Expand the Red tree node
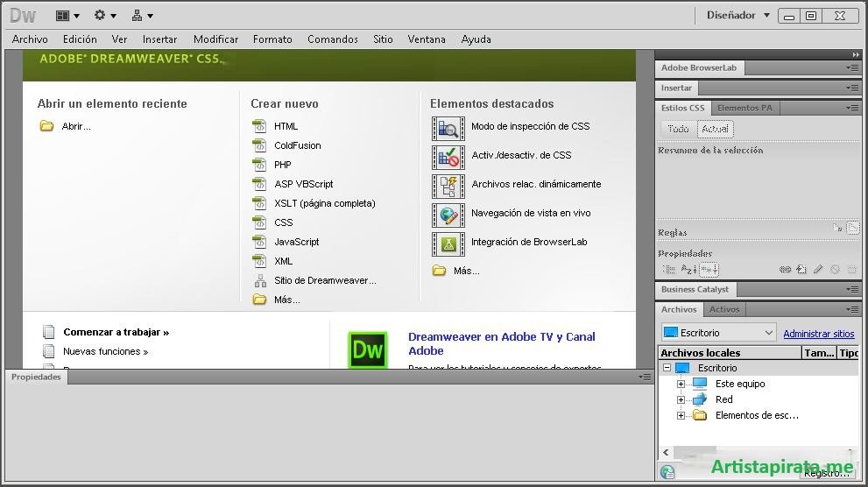The width and height of the screenshot is (868, 487). point(681,399)
